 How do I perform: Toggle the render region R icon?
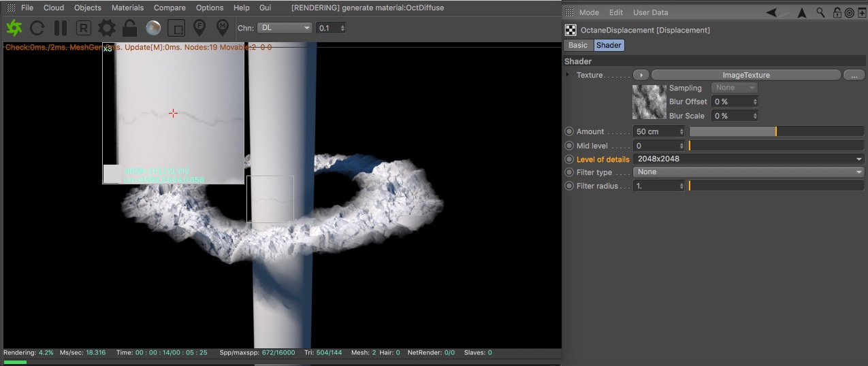coord(83,28)
